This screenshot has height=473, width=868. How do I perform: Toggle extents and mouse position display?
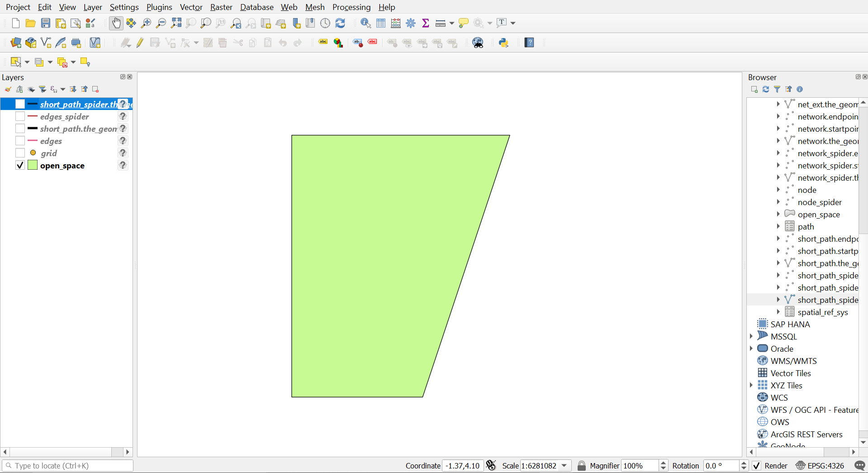coord(491,466)
